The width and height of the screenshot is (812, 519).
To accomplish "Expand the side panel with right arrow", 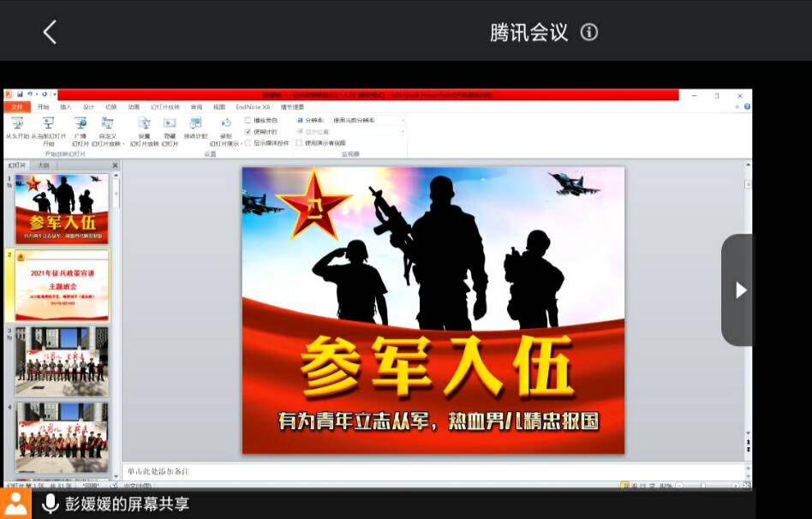I will (x=740, y=290).
